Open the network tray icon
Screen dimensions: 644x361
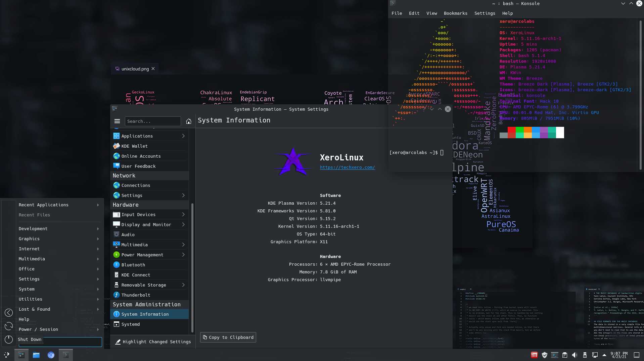click(595, 355)
